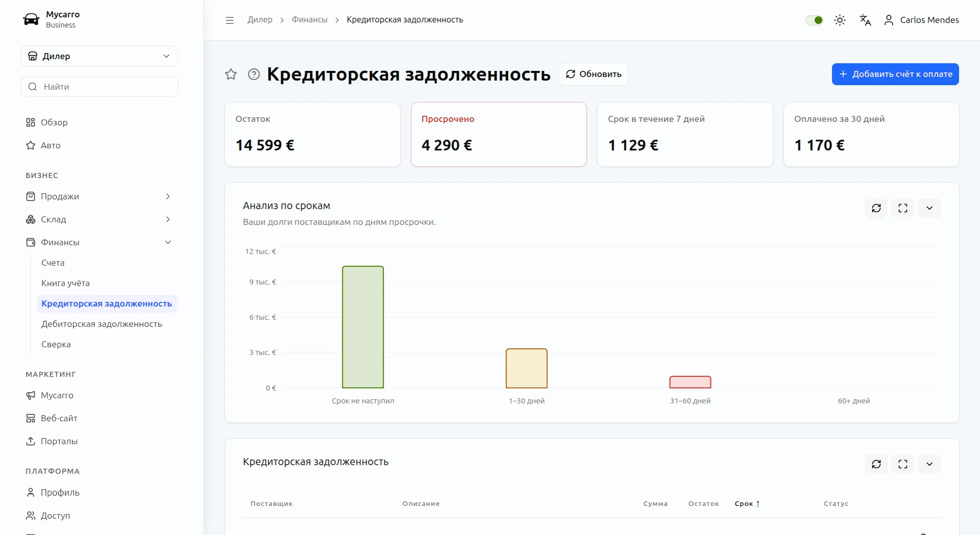Expand the Склад submenu
The width and height of the screenshot is (980, 535).
[99, 219]
